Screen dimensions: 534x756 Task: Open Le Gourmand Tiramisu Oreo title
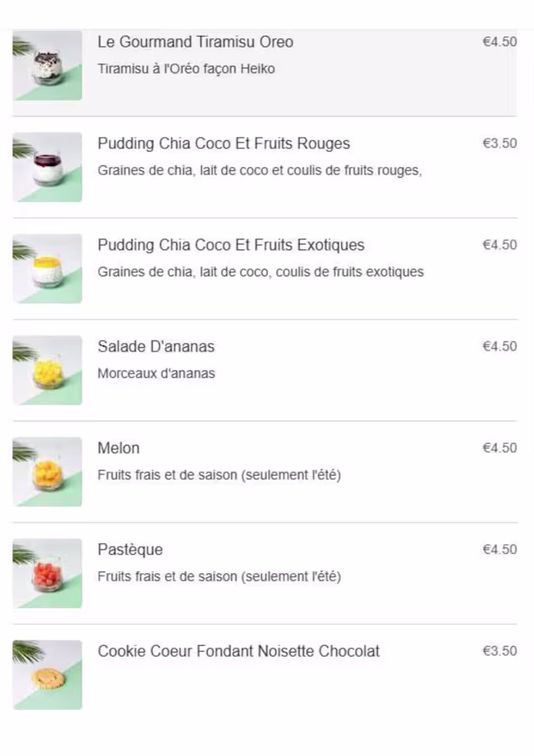pyautogui.click(x=195, y=42)
